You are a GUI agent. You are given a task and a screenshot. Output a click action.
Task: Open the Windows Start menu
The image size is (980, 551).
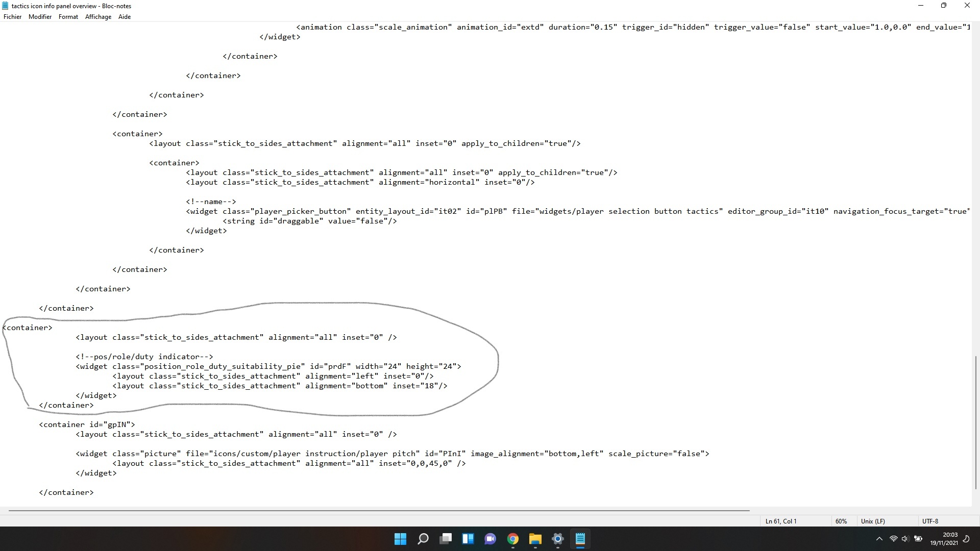coord(401,539)
